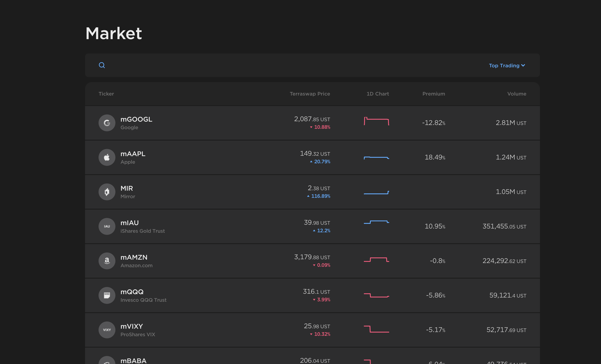Click the mVIXY 1D chart sparkline
Image resolution: width=601 pixels, height=364 pixels.
click(x=376, y=329)
